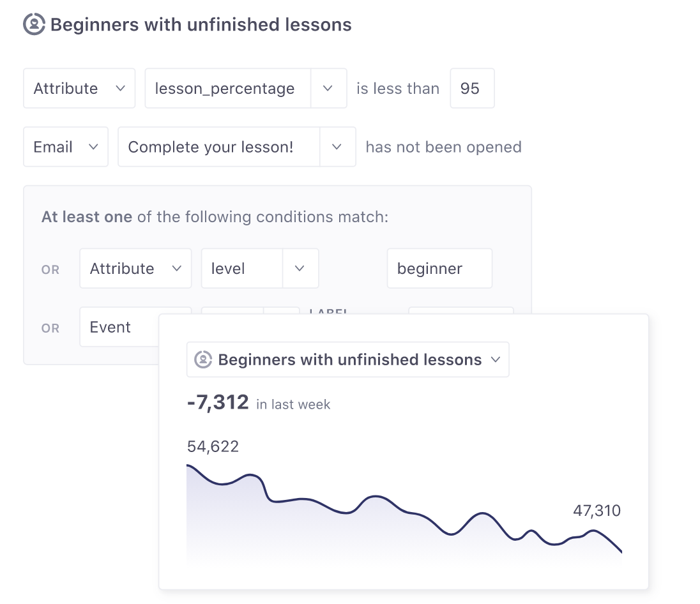Open the Beginners with unfinished lessons segment selector

pos(348,359)
